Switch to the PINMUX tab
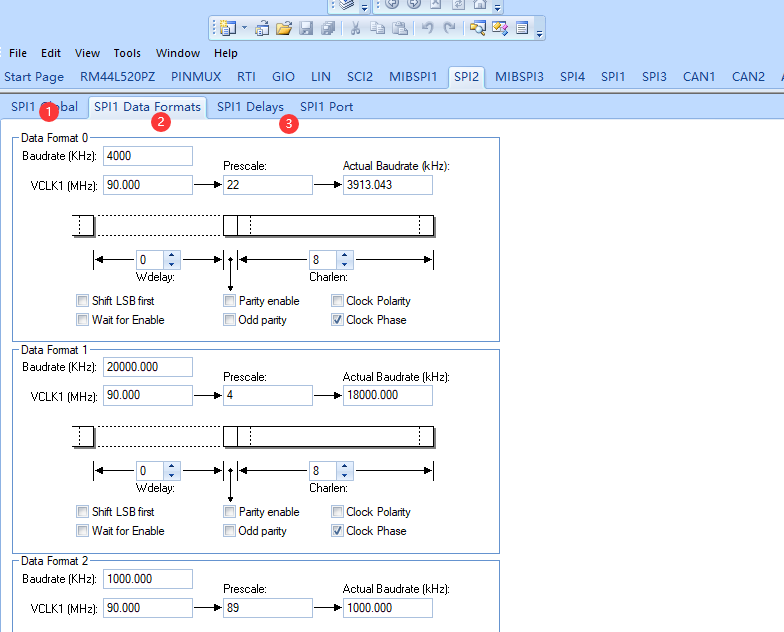The width and height of the screenshot is (784, 632). pyautogui.click(x=197, y=77)
